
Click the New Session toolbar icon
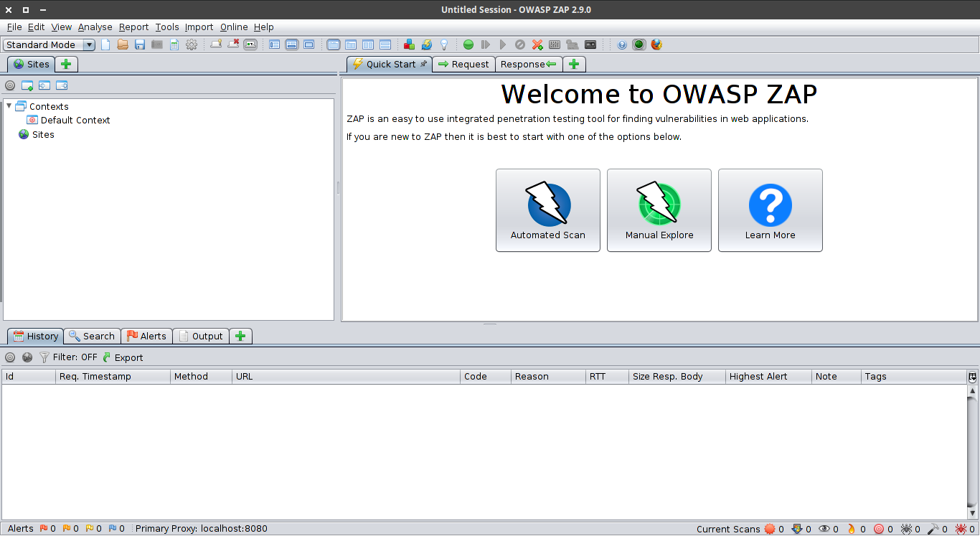[x=106, y=44]
